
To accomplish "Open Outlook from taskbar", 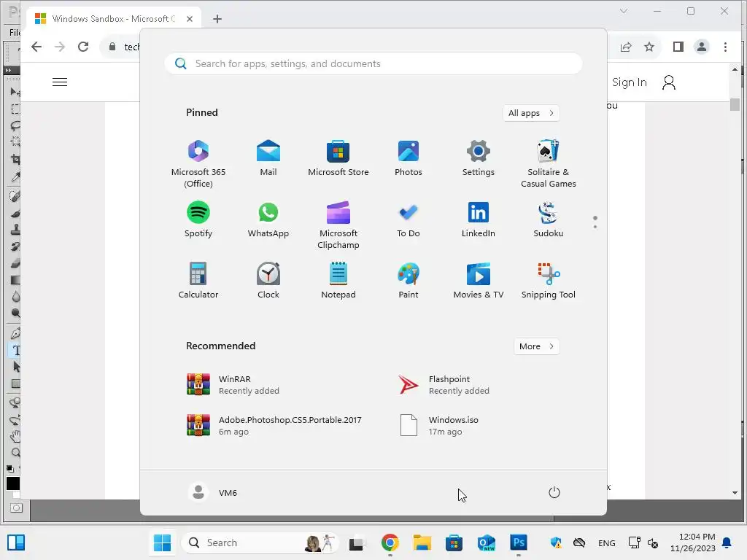I will (x=486, y=542).
